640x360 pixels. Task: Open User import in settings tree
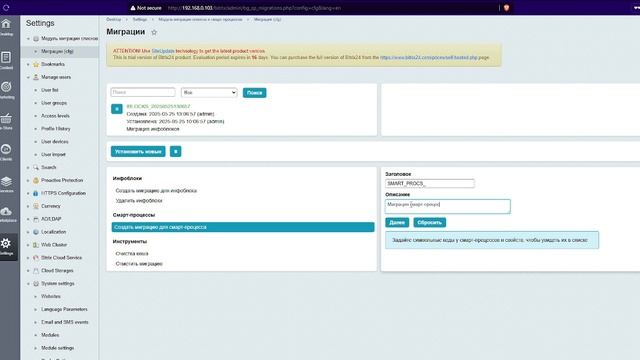53,155
